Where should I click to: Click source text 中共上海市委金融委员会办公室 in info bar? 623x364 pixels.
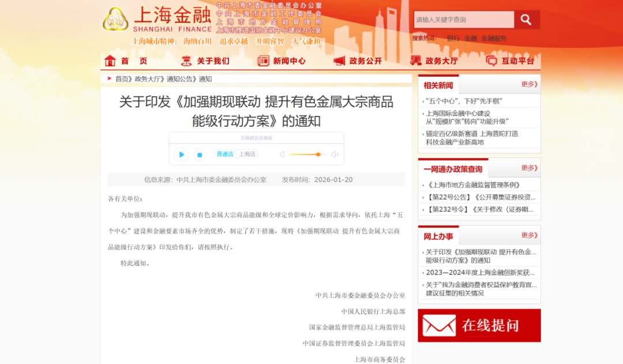click(x=222, y=179)
